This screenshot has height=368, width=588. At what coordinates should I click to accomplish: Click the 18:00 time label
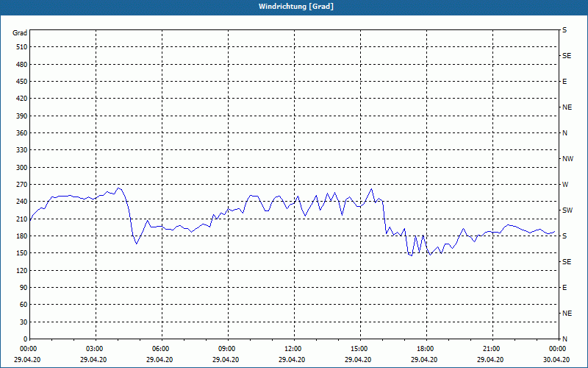[x=426, y=349]
